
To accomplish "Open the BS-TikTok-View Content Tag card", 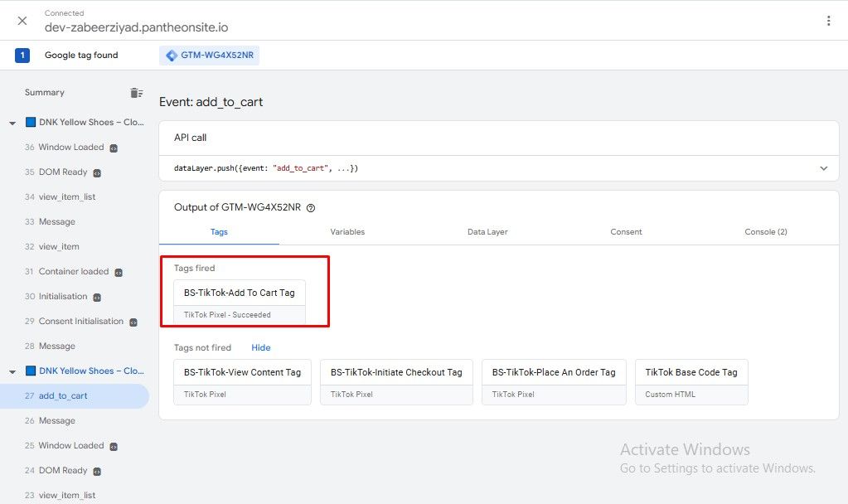I will pos(242,382).
